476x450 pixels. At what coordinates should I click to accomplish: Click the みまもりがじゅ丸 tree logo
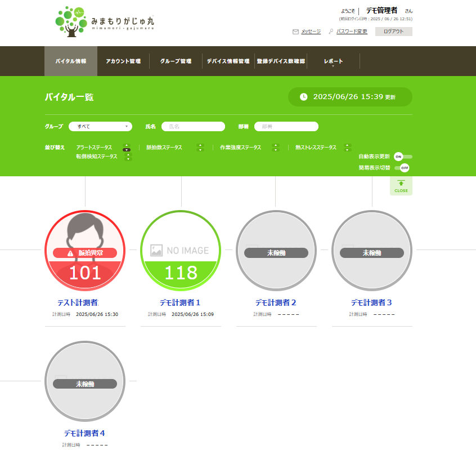click(x=71, y=22)
